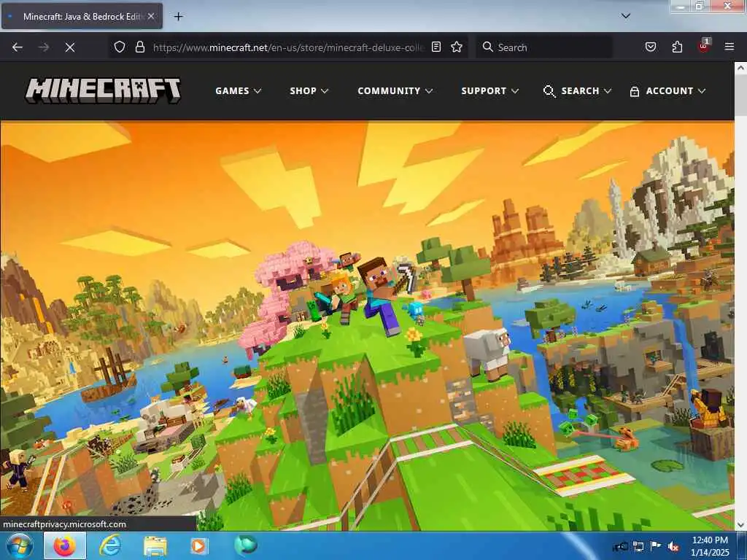Open the network tray icon
747x560 pixels.
pos(638,547)
